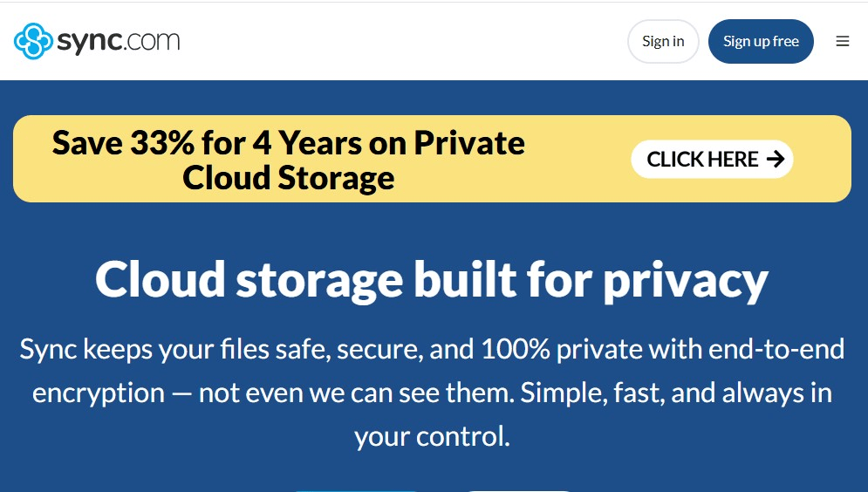
Task: Click the "Simple, fast" phrase in paragraph
Action: [x=592, y=393]
